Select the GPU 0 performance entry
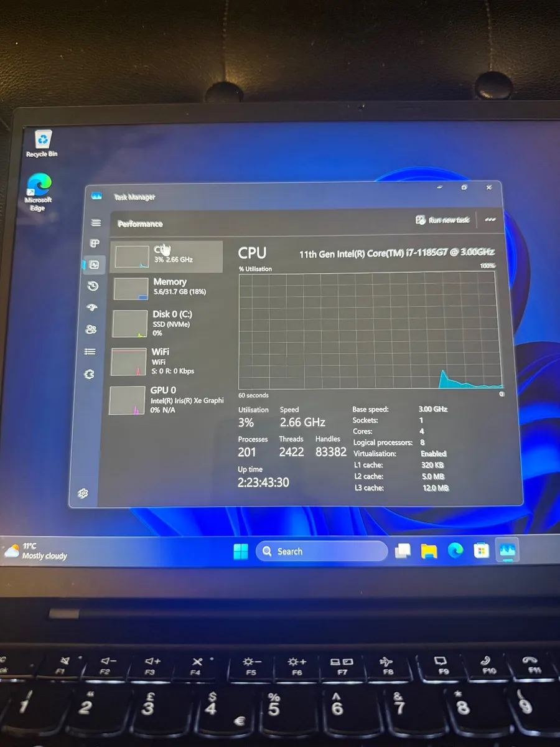Viewport: 560px width, 747px height. pyautogui.click(x=166, y=400)
